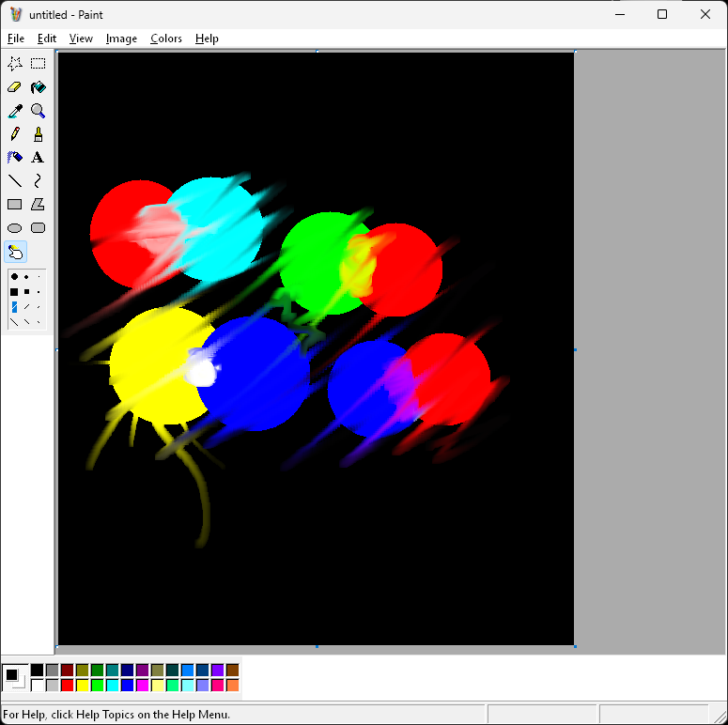
Task: Pick the light gray palette swatch
Action: pyautogui.click(x=53, y=685)
